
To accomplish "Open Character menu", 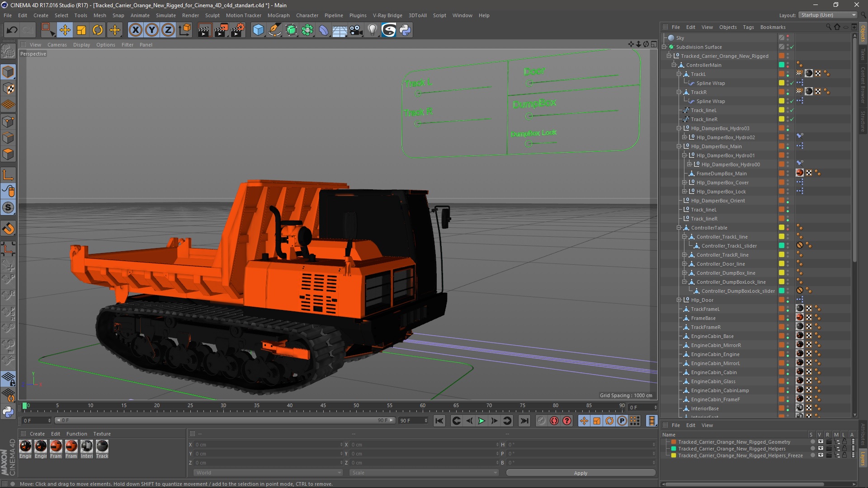I will point(307,15).
